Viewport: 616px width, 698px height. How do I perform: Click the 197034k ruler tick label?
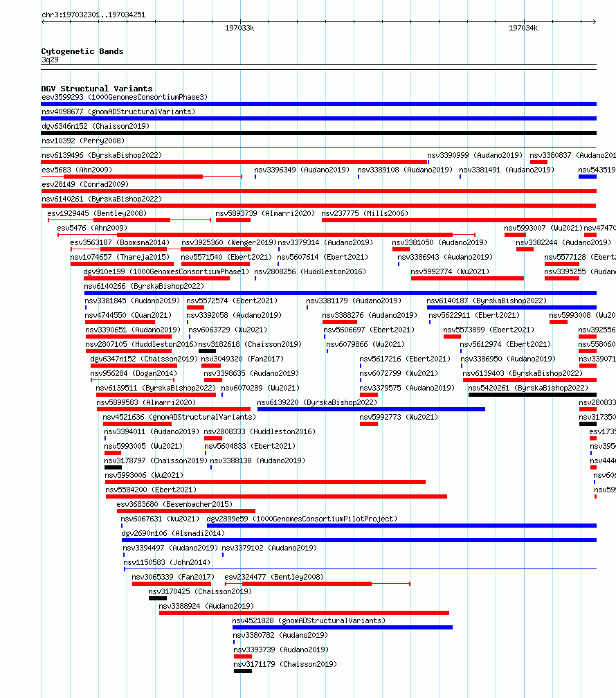pyautogui.click(x=523, y=28)
